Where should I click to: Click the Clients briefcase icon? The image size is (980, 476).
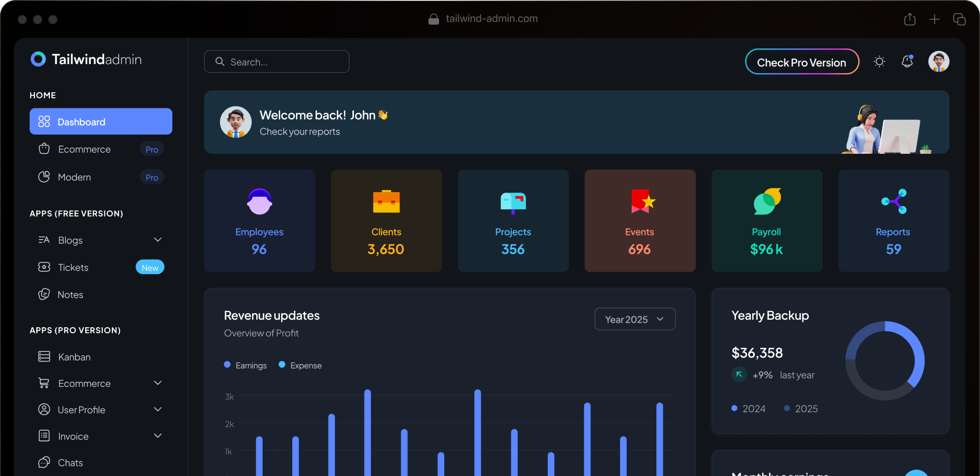coord(386,202)
